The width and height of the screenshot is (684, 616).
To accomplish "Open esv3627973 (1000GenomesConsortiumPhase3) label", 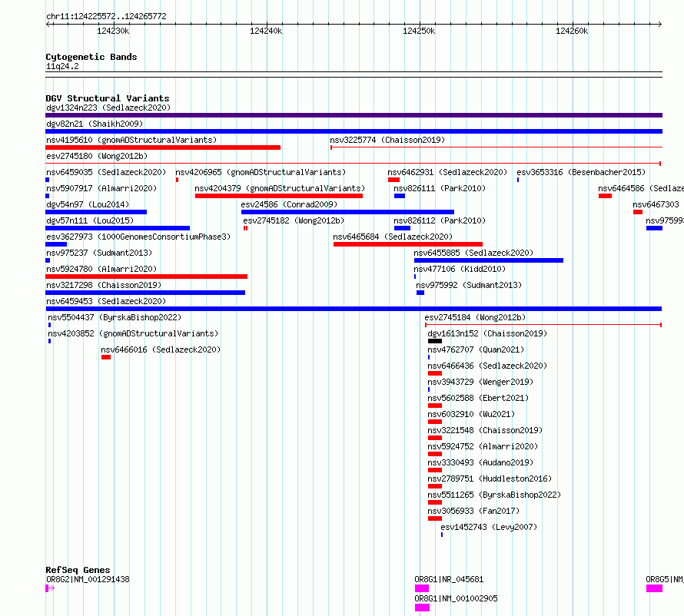I will click(x=138, y=237).
